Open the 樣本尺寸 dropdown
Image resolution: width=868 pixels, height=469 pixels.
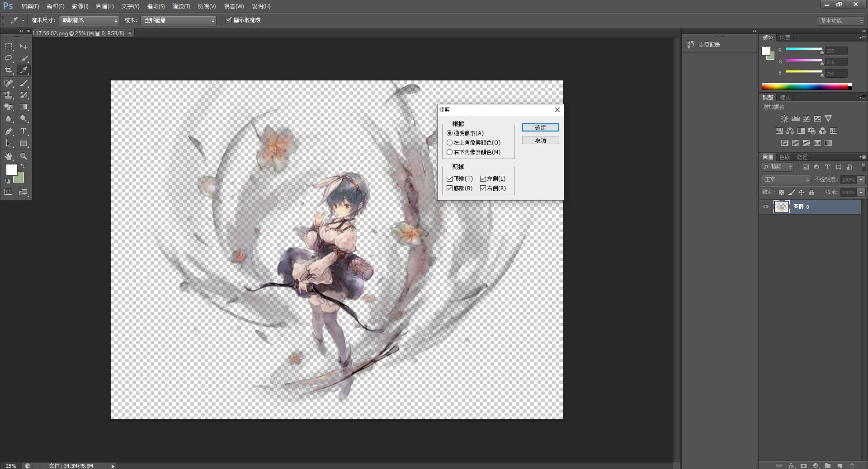point(90,20)
